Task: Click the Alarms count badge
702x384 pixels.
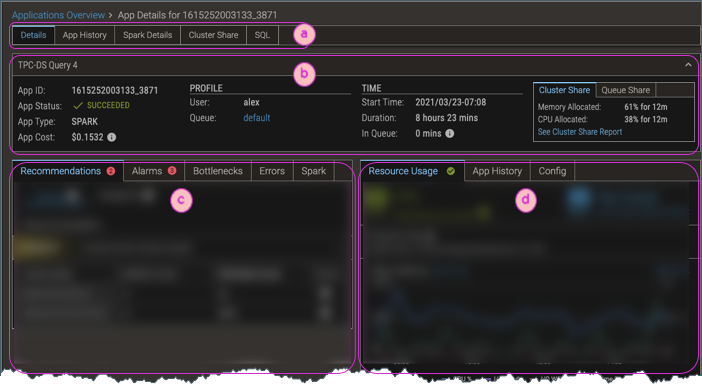Action: click(x=172, y=171)
